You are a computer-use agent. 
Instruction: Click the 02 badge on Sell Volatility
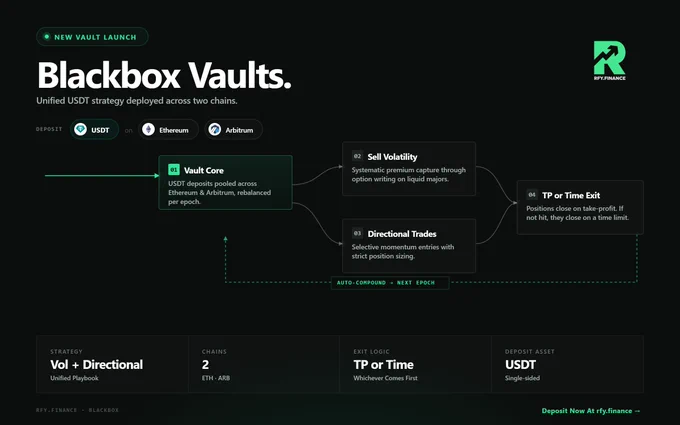click(357, 156)
